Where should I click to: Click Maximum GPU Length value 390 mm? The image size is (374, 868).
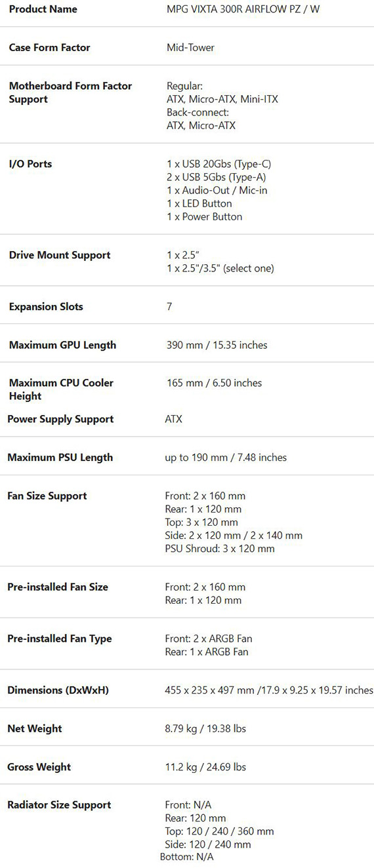click(x=217, y=345)
